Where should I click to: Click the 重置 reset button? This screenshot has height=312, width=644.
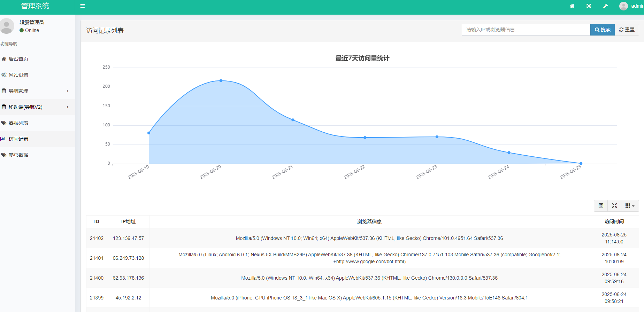[x=627, y=30]
